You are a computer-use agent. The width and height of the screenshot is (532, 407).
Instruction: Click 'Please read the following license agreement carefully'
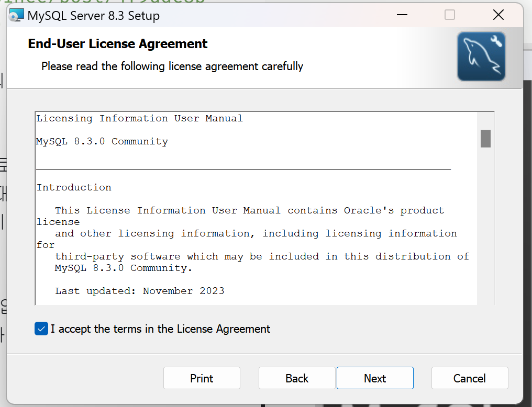172,66
